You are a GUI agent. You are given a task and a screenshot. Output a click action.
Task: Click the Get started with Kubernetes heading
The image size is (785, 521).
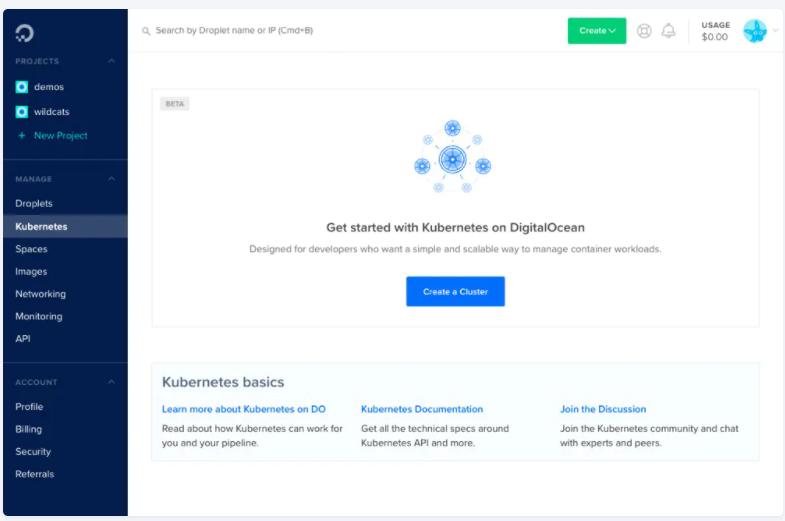click(455, 228)
